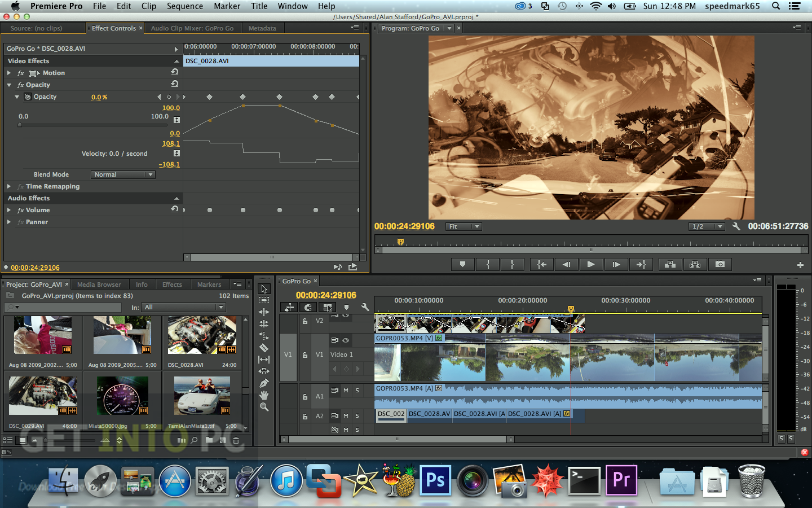
Task: Click Mark Out in Program monitor
Action: point(512,264)
